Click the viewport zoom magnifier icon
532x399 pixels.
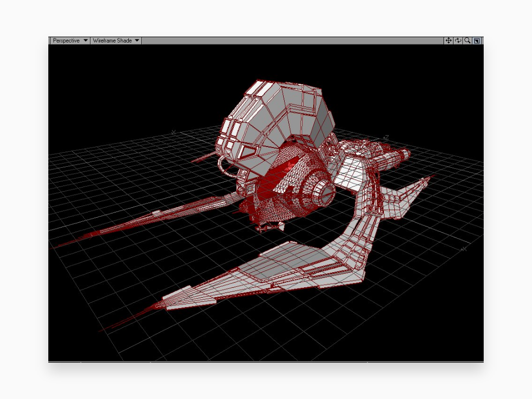pos(468,41)
